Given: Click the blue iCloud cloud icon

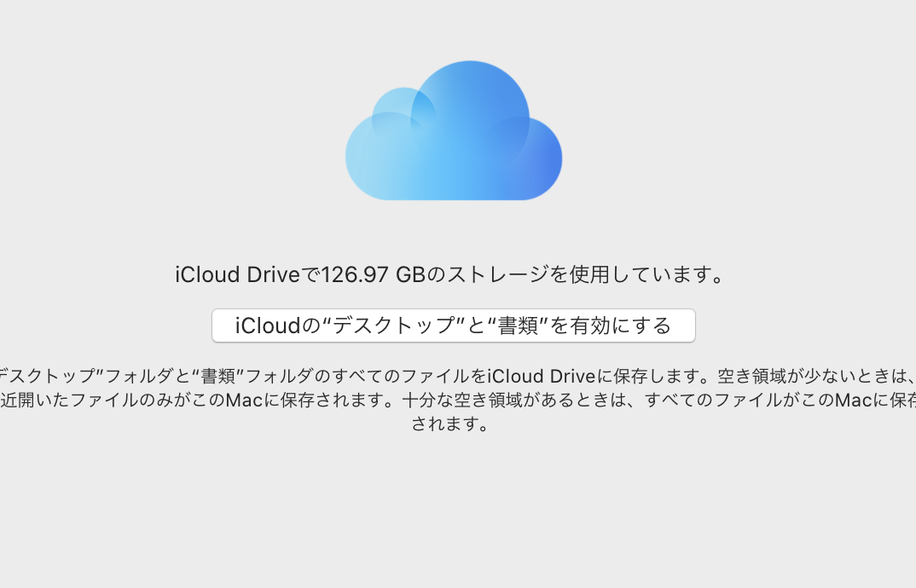Looking at the screenshot, I should (454, 130).
